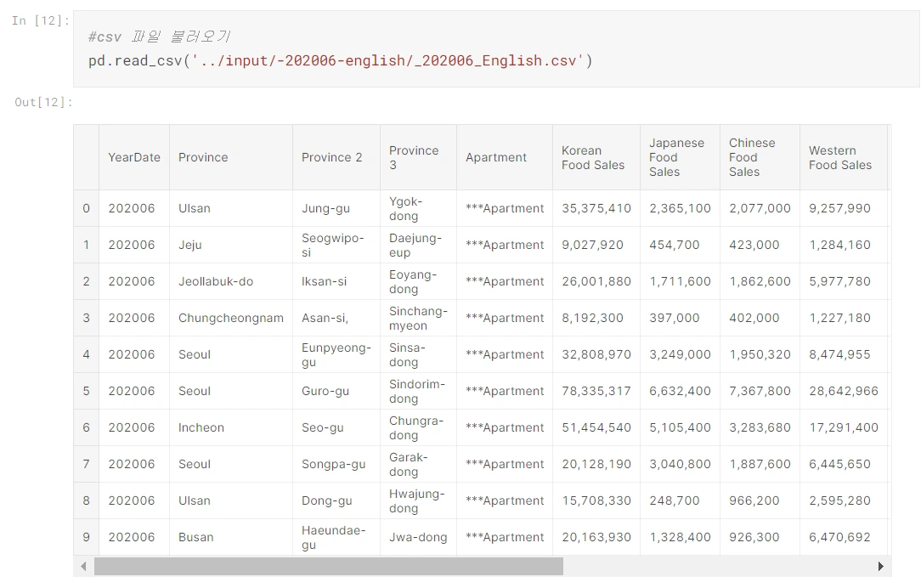Click Korean sales value 51,454,540
The height and width of the screenshot is (588, 921).
click(596, 427)
